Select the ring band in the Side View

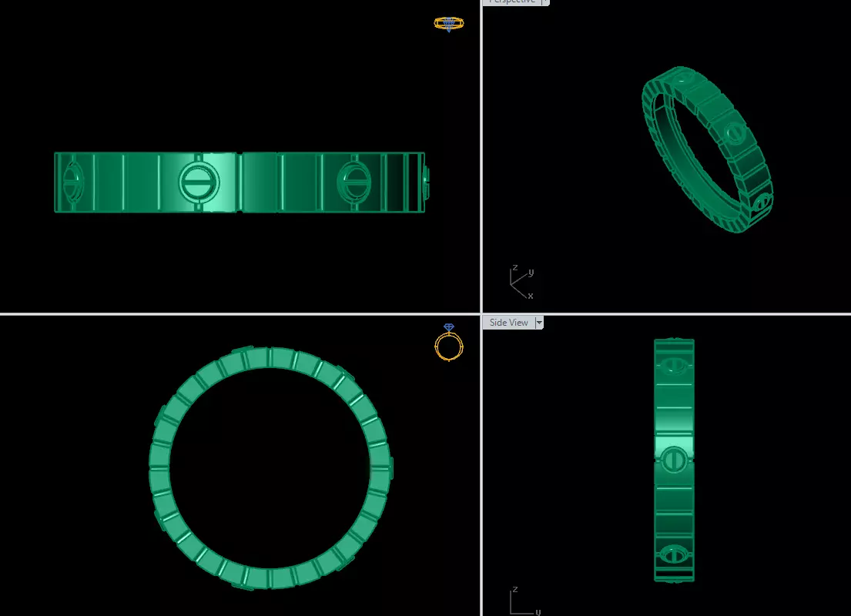coord(674,460)
